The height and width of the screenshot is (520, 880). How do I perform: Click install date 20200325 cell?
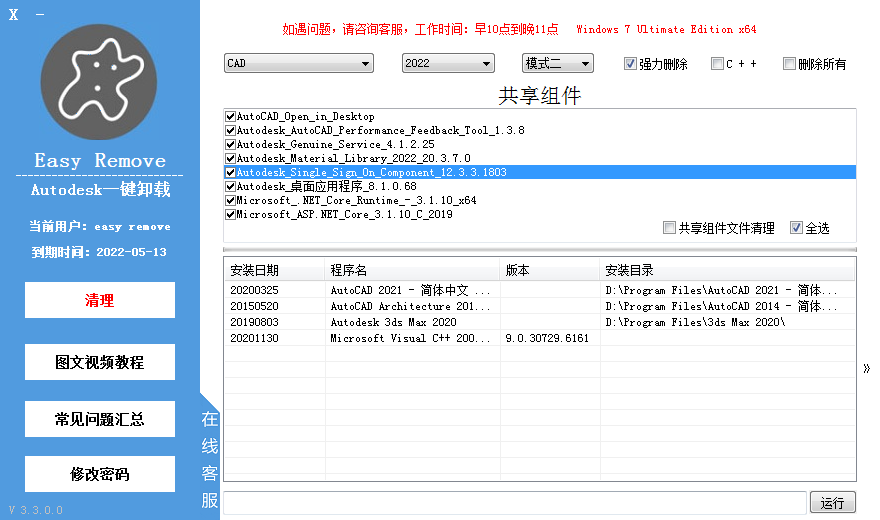coord(254,290)
